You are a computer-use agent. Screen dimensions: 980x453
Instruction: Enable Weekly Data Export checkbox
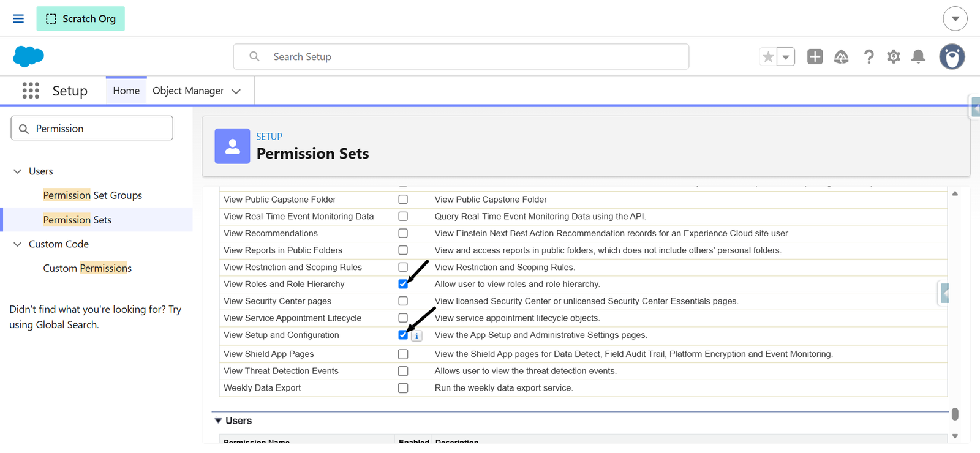coord(403,388)
